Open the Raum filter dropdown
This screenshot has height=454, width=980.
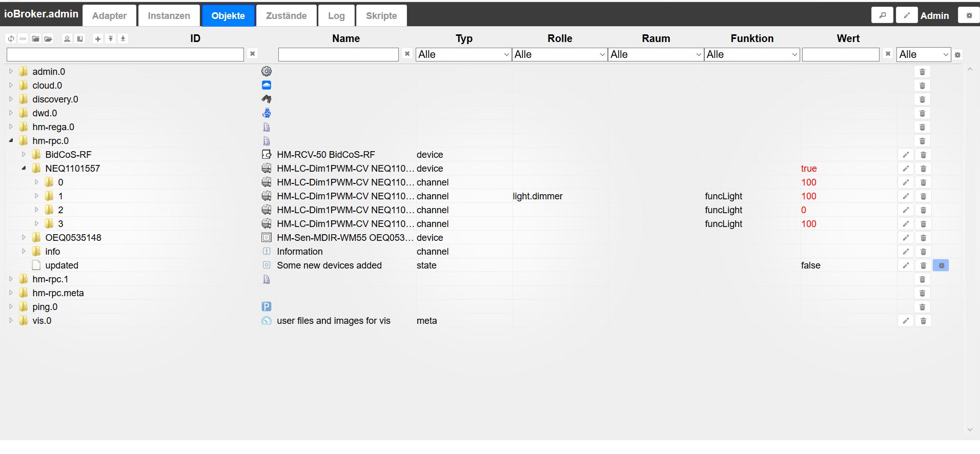tap(656, 54)
